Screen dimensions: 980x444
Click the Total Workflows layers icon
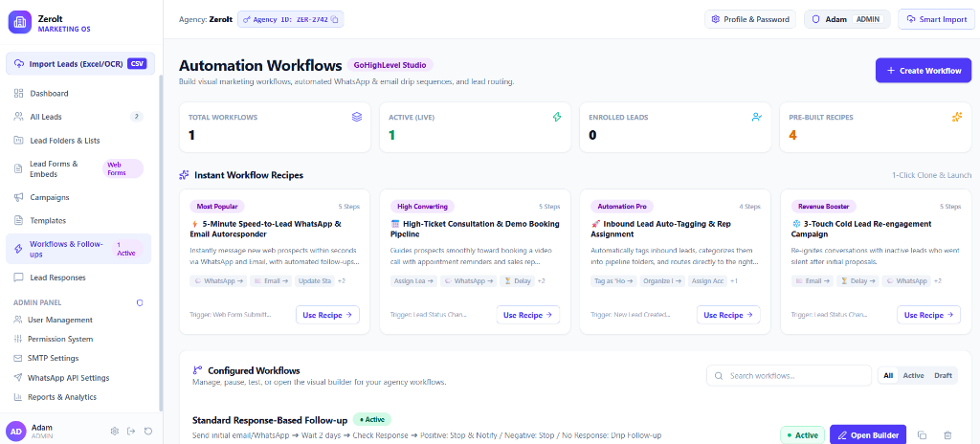[357, 117]
